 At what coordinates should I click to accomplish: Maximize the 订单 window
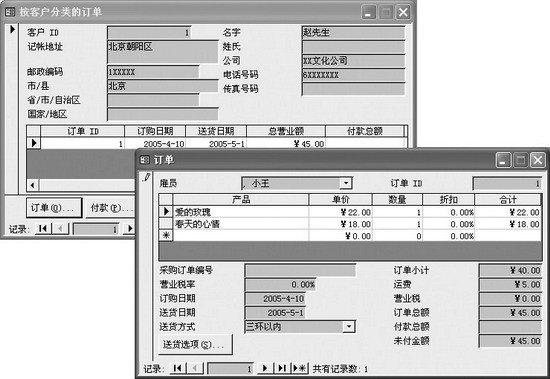coord(521,160)
